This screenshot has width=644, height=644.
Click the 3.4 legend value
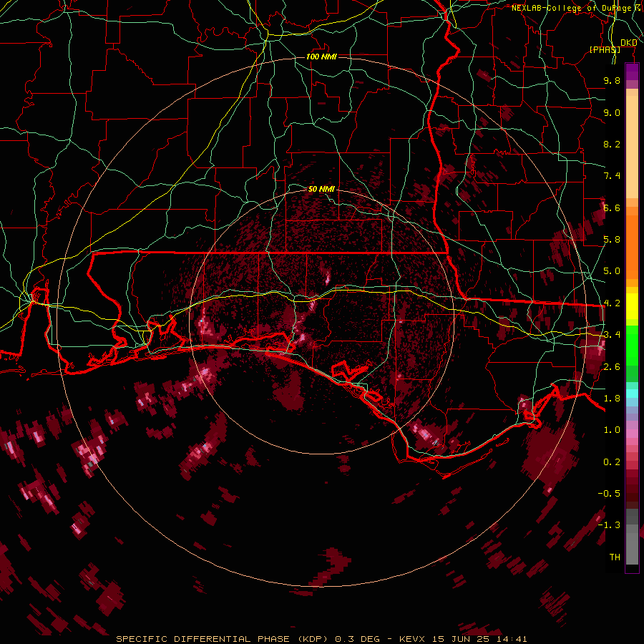[612, 335]
